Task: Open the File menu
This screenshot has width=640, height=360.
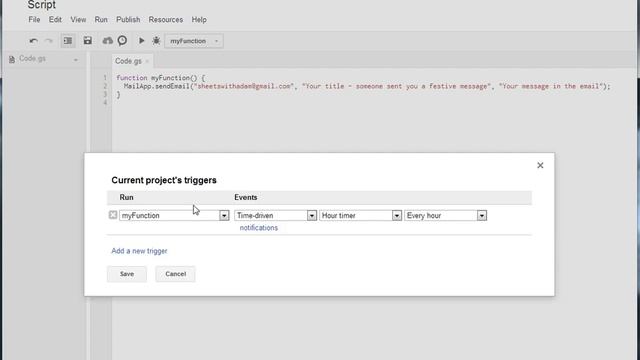Action: click(34, 20)
